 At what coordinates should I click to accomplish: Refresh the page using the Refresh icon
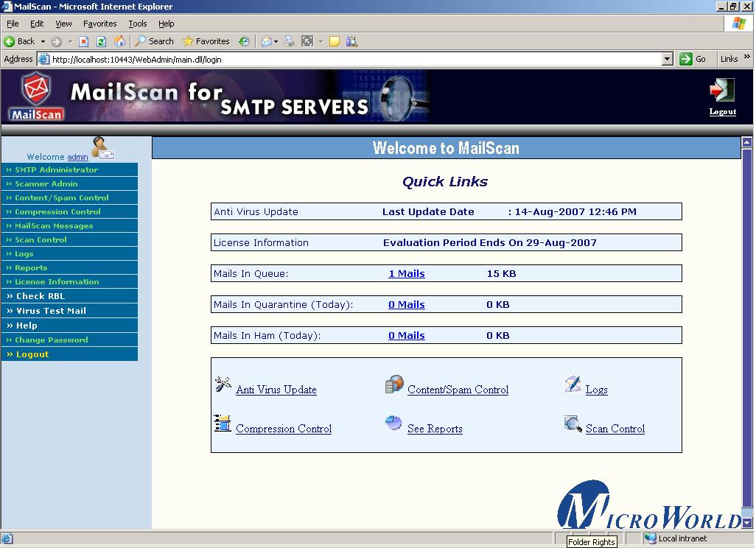tap(101, 41)
